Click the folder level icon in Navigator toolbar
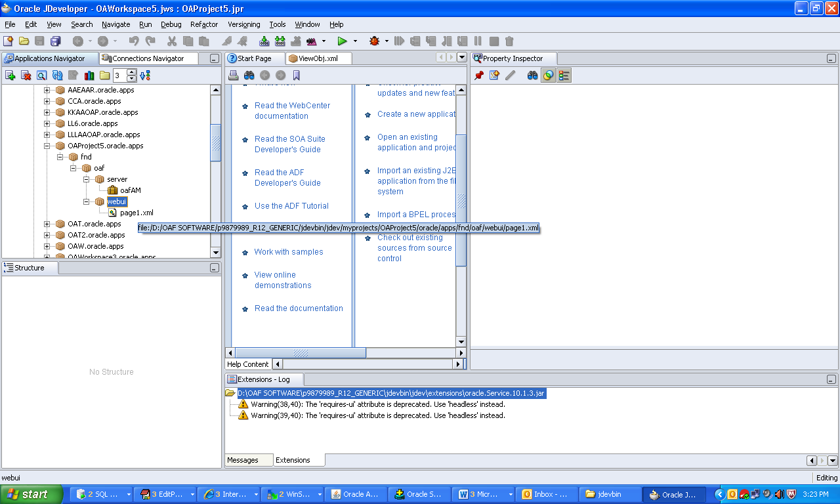The width and height of the screenshot is (840, 504). click(x=104, y=75)
